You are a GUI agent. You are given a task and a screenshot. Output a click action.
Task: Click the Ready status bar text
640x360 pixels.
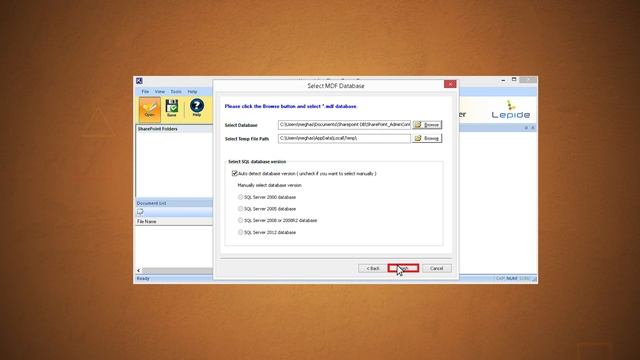click(x=143, y=278)
